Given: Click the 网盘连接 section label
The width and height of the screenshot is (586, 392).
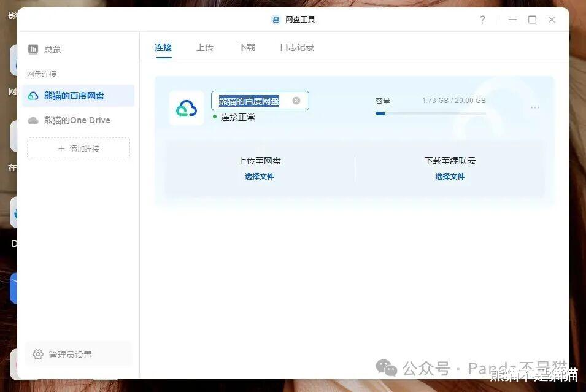Looking at the screenshot, I should tap(42, 74).
